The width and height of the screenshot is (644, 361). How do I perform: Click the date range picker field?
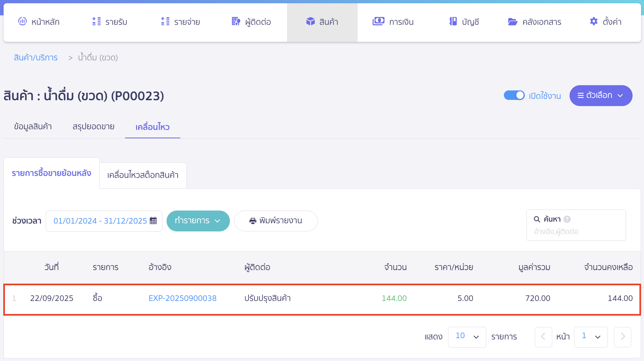[104, 221]
